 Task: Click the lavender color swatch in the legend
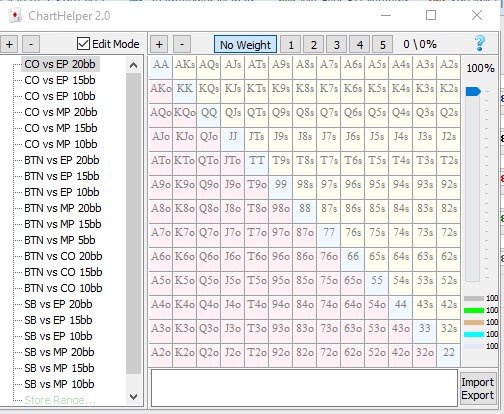pos(474,346)
